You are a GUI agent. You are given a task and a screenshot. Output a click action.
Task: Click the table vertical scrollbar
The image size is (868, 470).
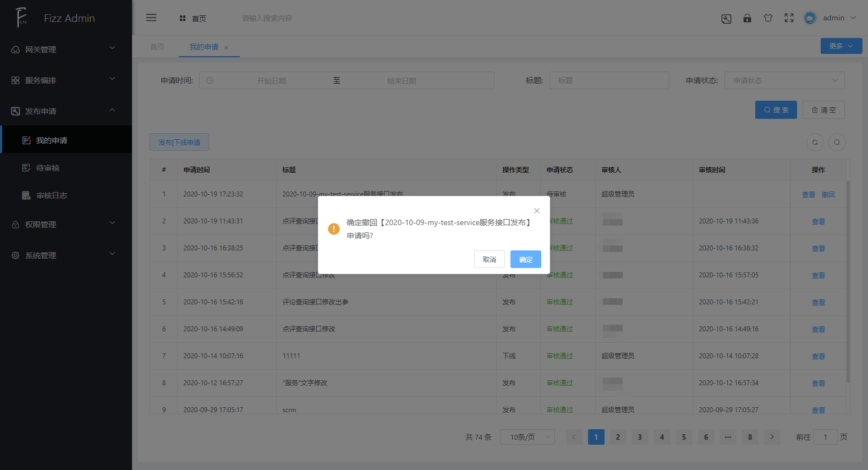[x=848, y=282]
